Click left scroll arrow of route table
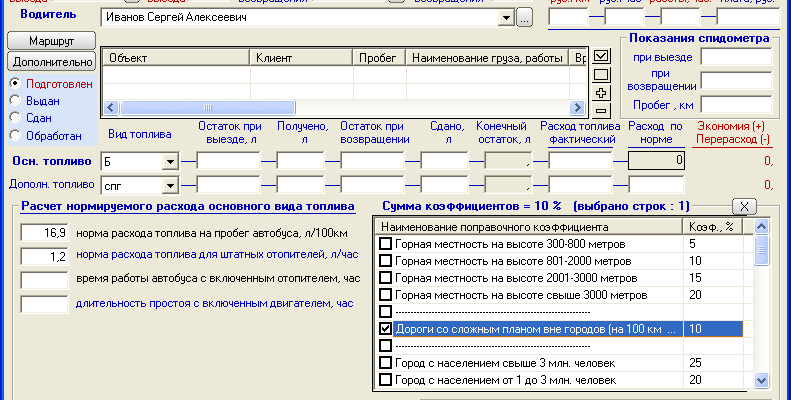 click(x=111, y=108)
